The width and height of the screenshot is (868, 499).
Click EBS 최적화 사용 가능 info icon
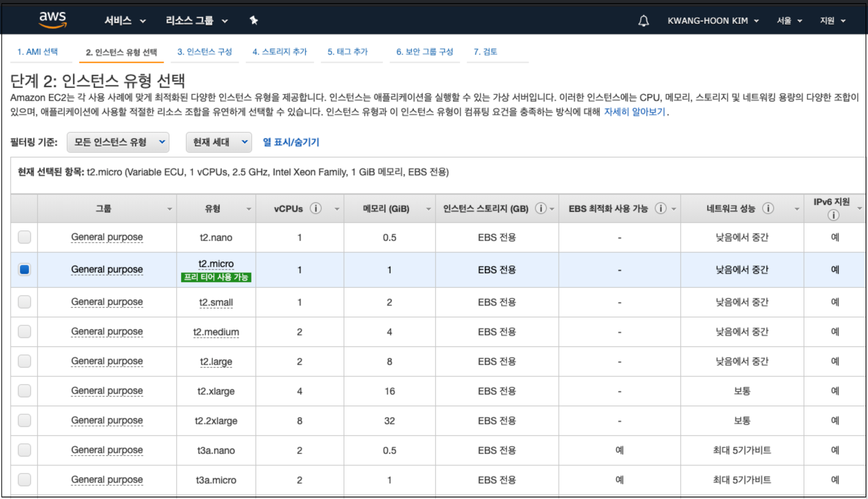coord(660,208)
